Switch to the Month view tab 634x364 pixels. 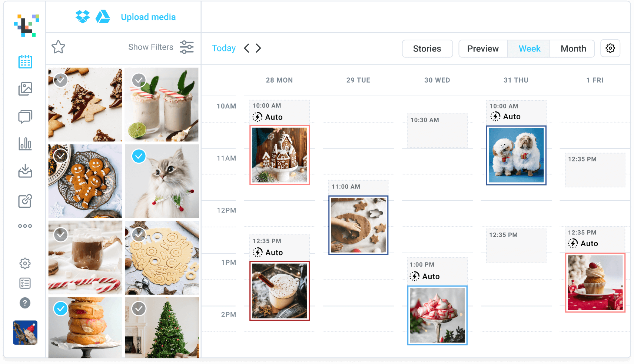pyautogui.click(x=573, y=49)
